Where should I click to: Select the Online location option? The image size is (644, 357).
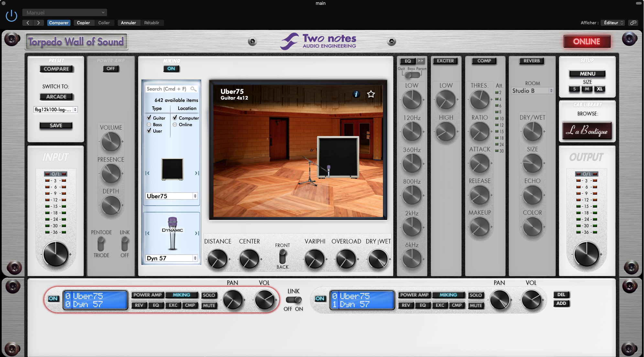click(x=175, y=124)
